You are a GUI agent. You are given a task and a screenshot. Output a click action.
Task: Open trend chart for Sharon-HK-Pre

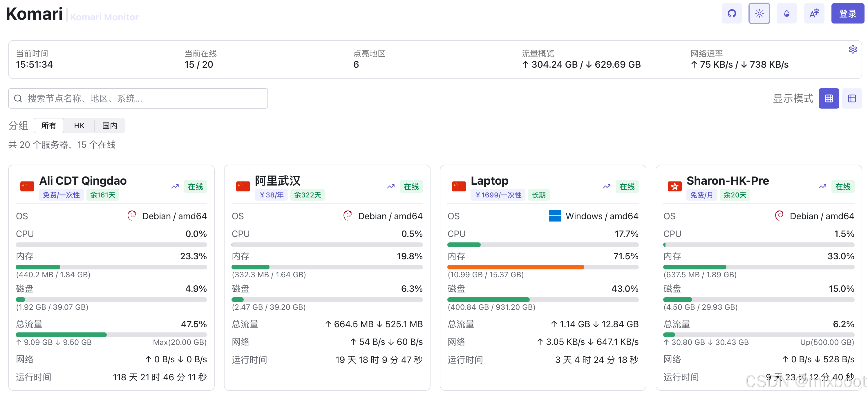pos(822,186)
